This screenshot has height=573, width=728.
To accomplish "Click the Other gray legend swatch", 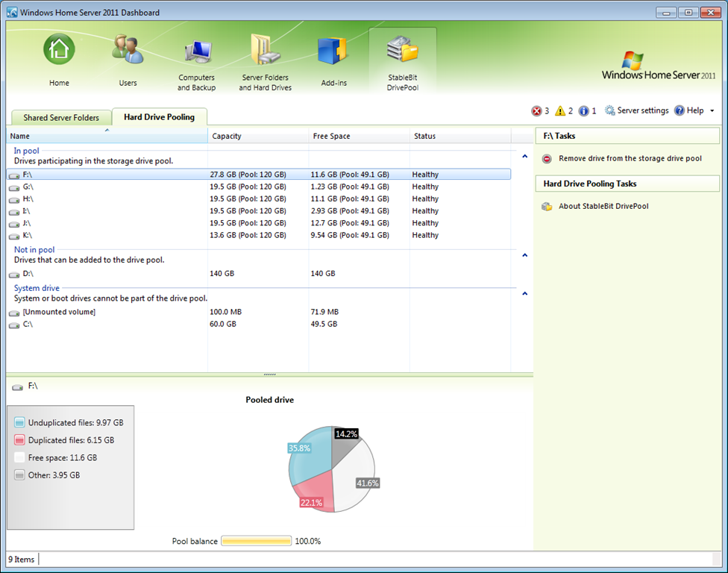I will 19,475.
